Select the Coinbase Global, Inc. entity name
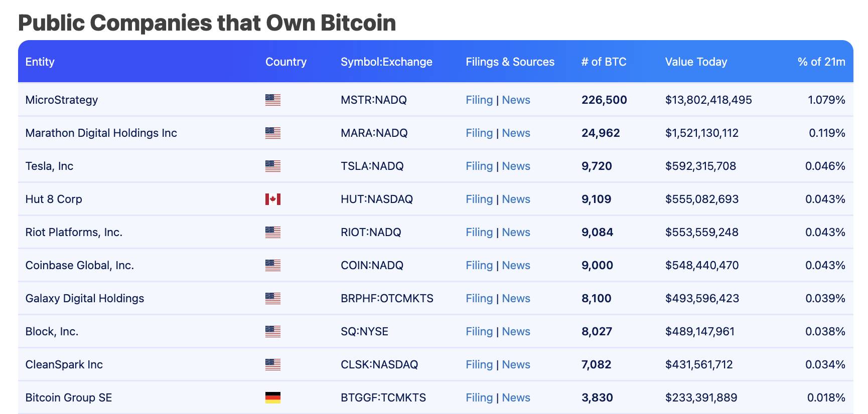Image resolution: width=868 pixels, height=414 pixels. [x=80, y=265]
